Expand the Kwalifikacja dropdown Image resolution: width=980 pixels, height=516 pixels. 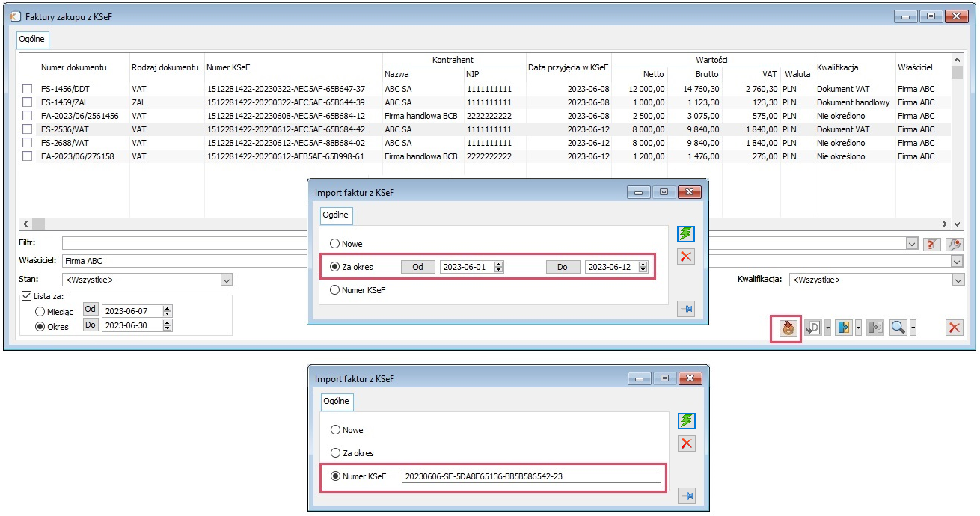coord(958,280)
